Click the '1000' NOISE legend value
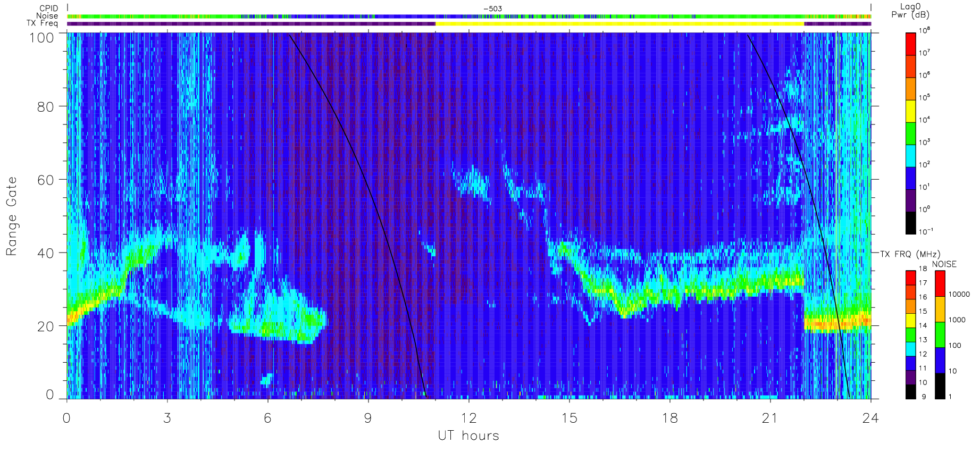 click(x=957, y=320)
